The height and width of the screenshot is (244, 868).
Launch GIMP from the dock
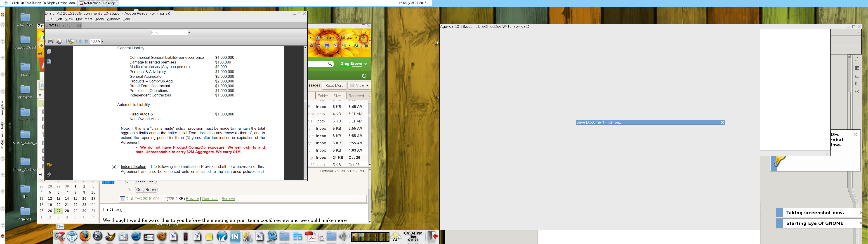[x=110, y=237]
